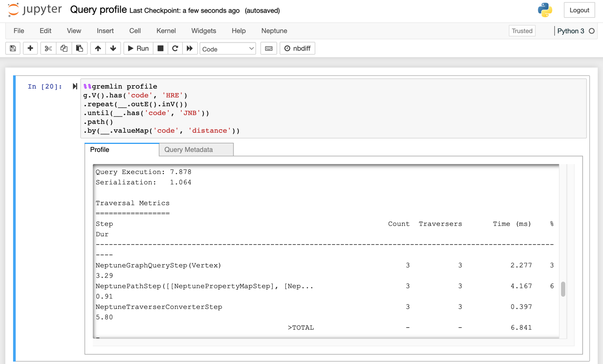Select the Profile tab
This screenshot has height=364, width=603.
coord(122,150)
